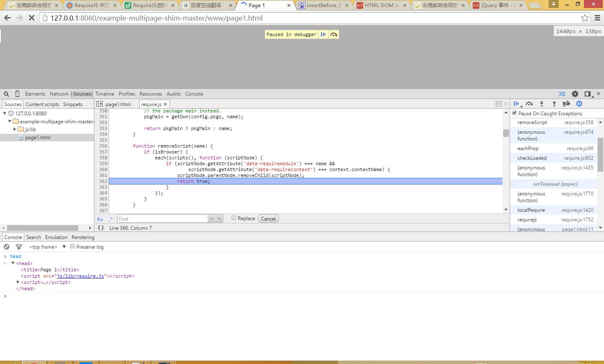Pretty print the source with braces icon
The width and height of the screenshot is (604, 364).
(x=101, y=228)
